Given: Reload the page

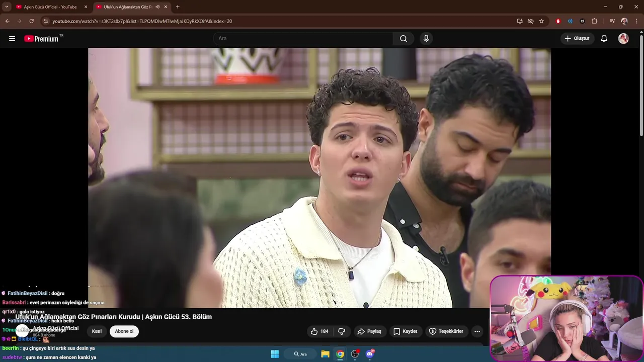Looking at the screenshot, I should tap(31, 21).
